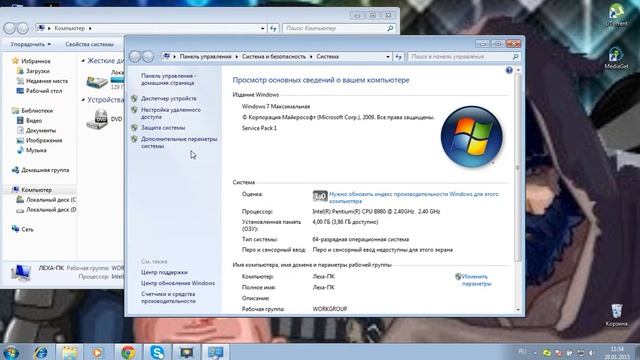The image size is (640, 360).
Task: Select Favorites in Explorer navigation pane
Action: (x=31, y=61)
